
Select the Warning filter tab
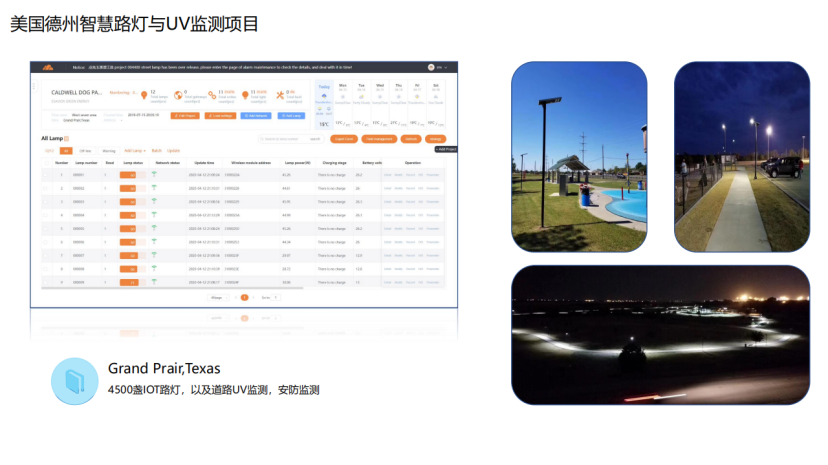pyautogui.click(x=109, y=151)
